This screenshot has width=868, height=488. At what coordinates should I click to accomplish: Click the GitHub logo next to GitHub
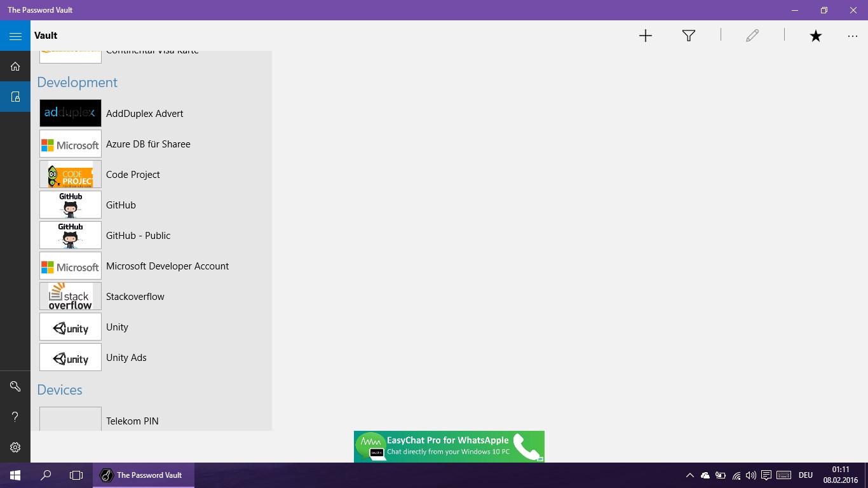(x=71, y=205)
